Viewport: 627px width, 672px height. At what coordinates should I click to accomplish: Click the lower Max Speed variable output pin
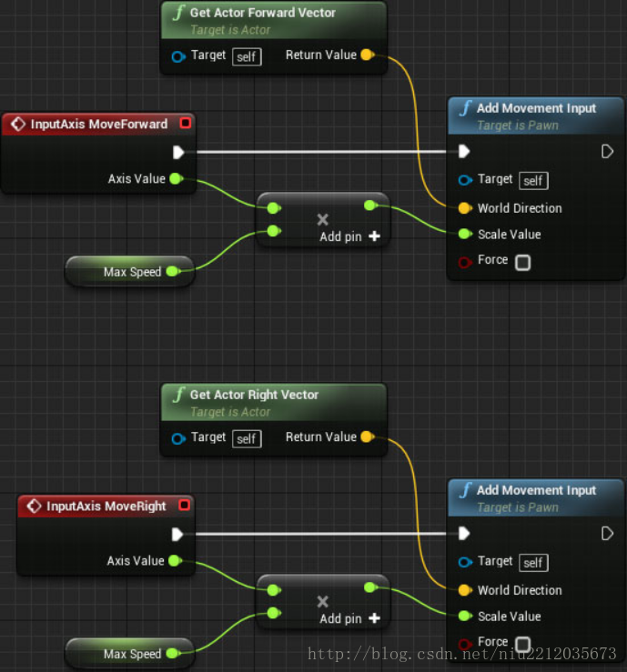tap(173, 654)
